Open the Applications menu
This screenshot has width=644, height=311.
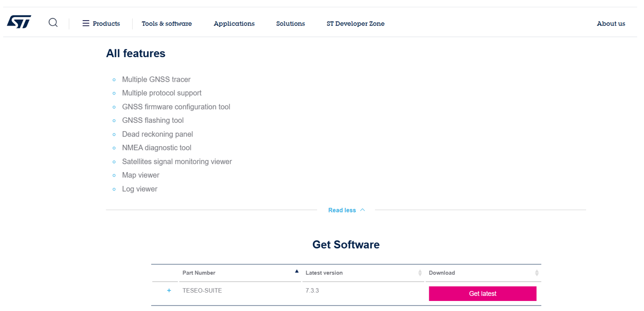234,24
